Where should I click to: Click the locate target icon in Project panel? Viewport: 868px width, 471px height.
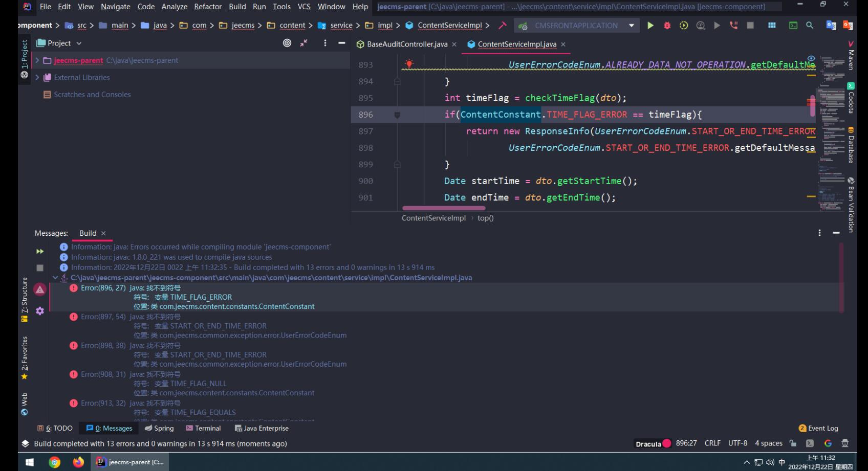tap(287, 43)
